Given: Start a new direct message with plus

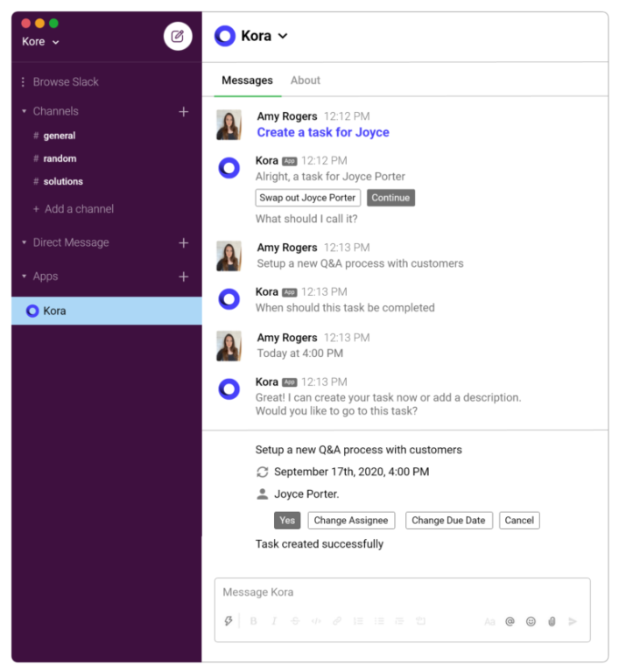Looking at the screenshot, I should pyautogui.click(x=184, y=243).
